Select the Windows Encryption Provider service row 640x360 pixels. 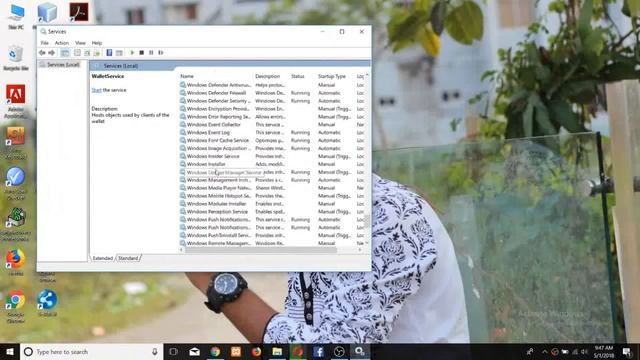coord(271,109)
